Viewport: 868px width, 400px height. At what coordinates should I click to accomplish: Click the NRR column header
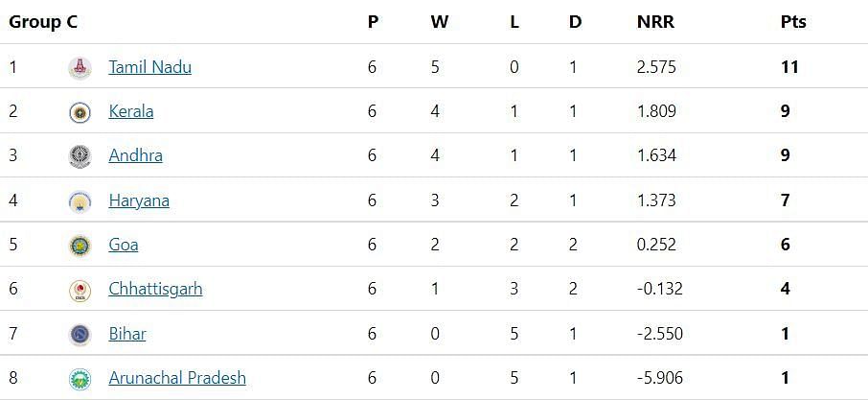(656, 22)
